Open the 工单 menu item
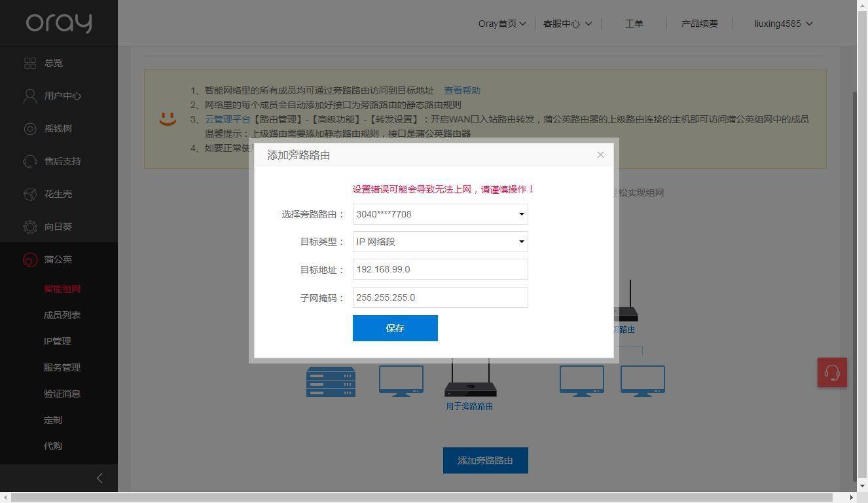 [634, 24]
